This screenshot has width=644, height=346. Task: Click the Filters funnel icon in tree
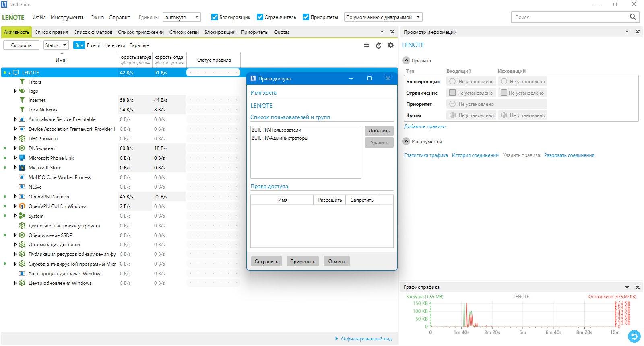pos(22,82)
